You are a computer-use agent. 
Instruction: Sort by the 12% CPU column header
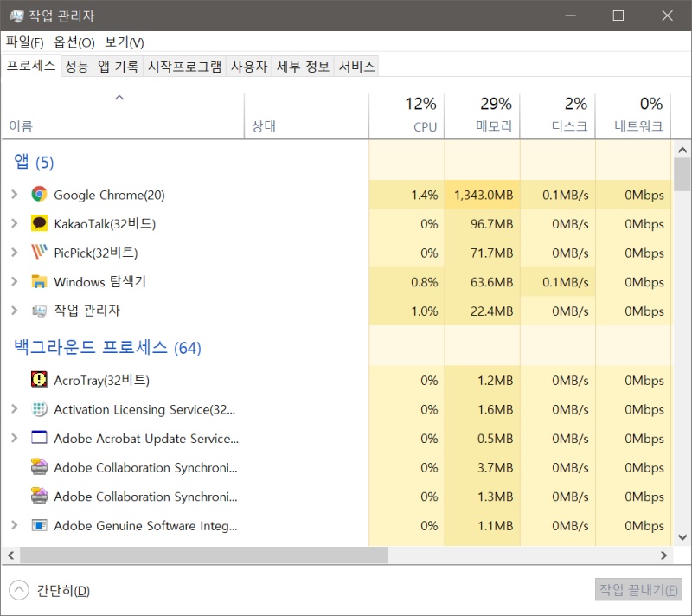pyautogui.click(x=407, y=116)
